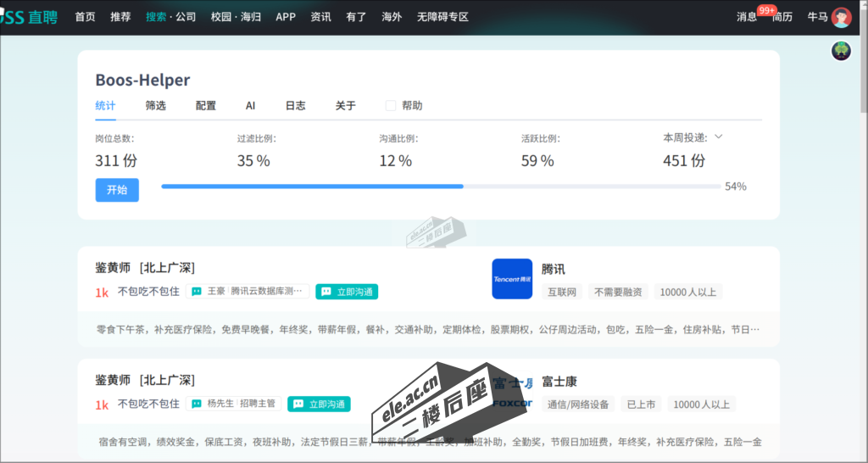Viewport: 868px width, 463px height.
Task: Switch to the 筛选 tab
Action: (x=155, y=106)
